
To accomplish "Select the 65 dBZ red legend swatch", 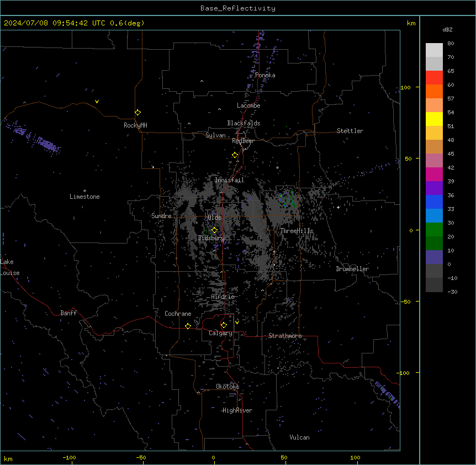I will point(434,78).
